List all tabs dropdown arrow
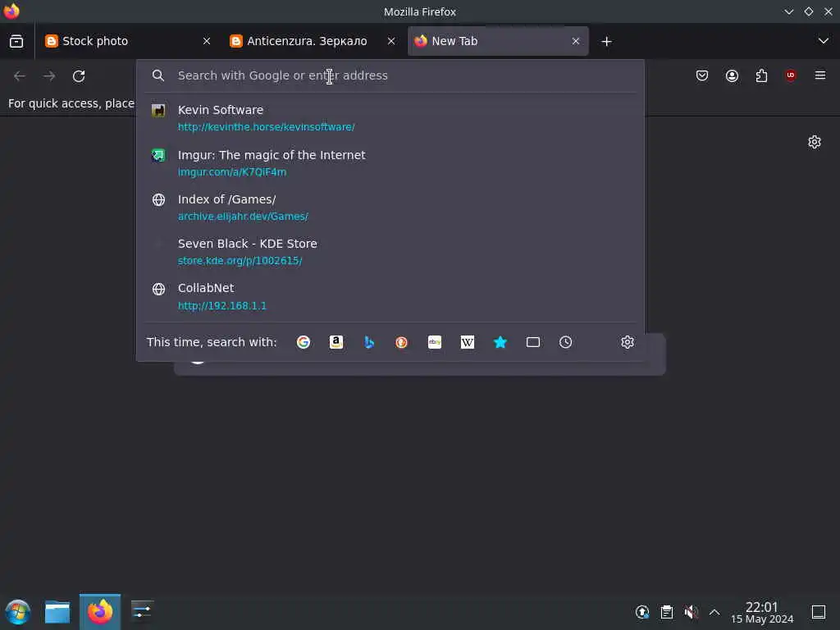This screenshot has height=630, width=840. (824, 41)
